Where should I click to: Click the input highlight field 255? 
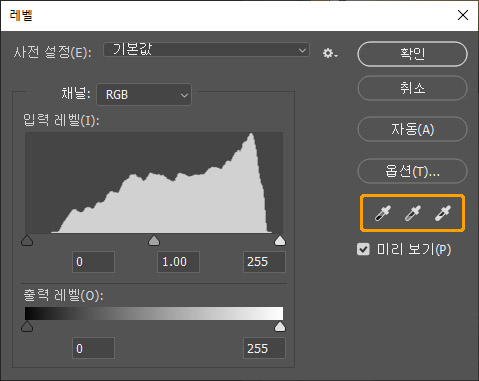click(264, 262)
